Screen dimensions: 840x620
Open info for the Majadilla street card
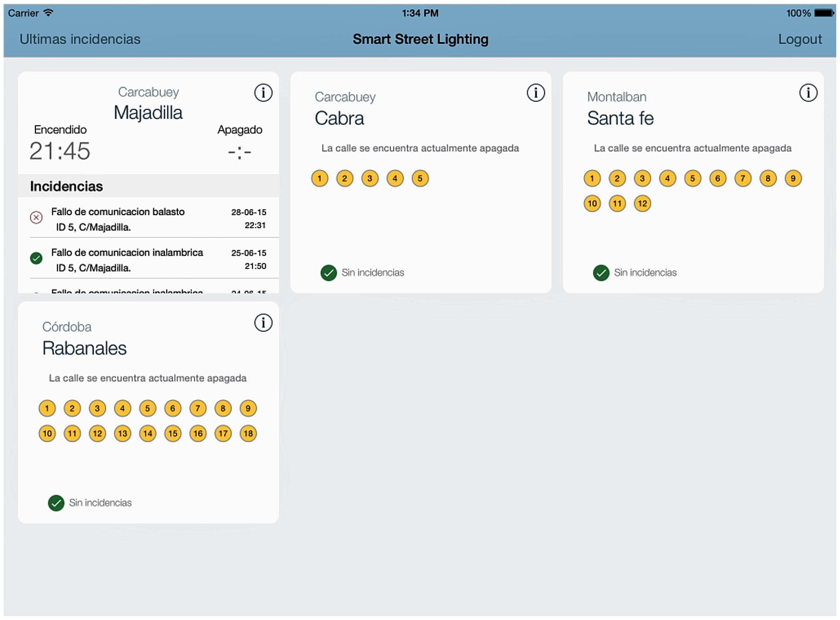coord(263,93)
